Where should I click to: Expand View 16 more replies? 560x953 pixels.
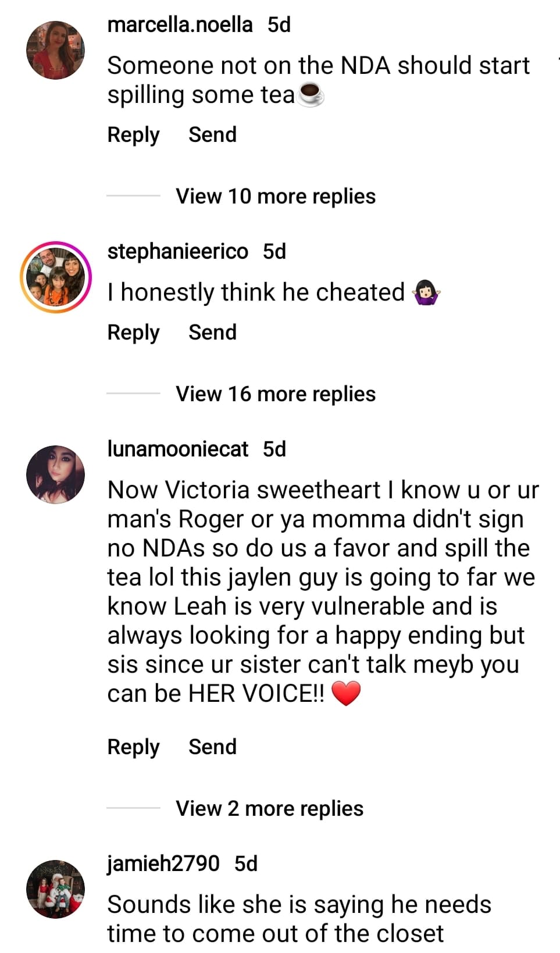coord(275,394)
